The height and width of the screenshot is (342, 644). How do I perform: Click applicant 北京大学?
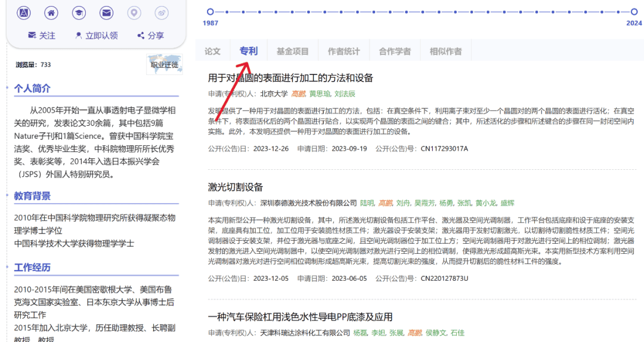click(x=274, y=94)
